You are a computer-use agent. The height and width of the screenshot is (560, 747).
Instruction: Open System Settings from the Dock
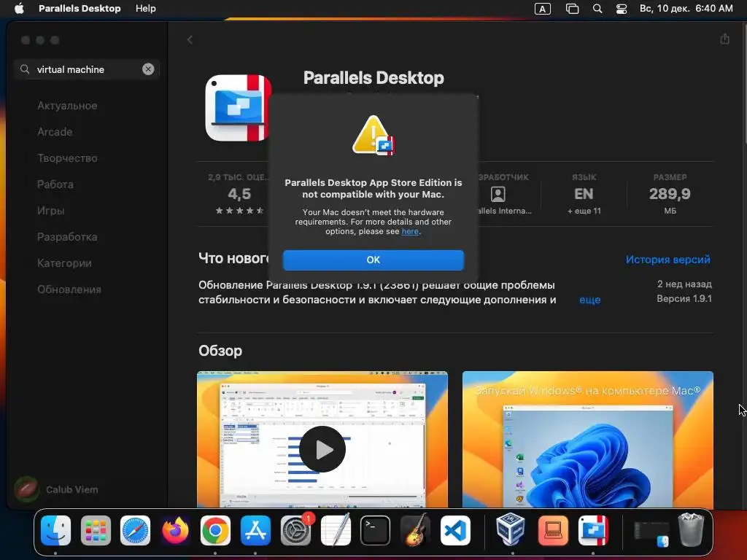295,530
